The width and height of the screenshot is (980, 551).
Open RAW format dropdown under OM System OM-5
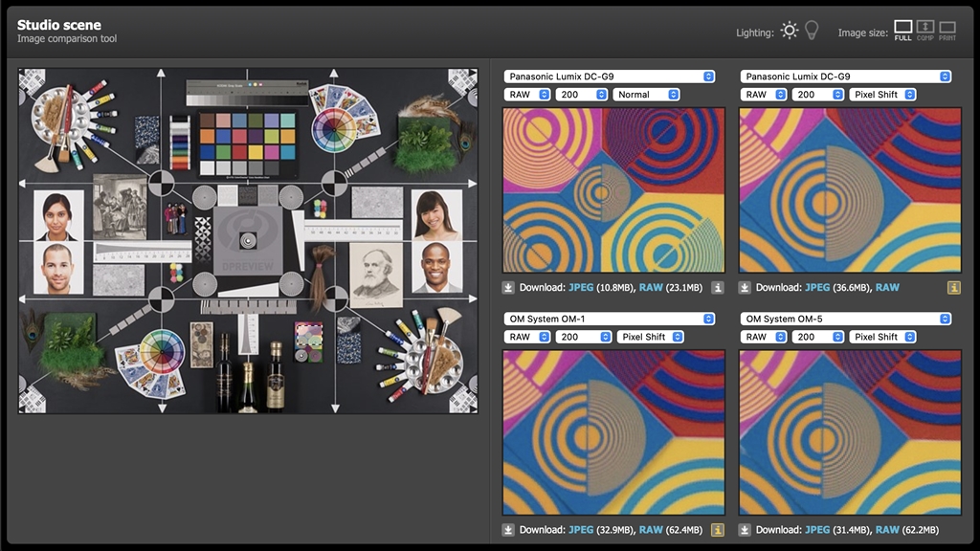763,337
